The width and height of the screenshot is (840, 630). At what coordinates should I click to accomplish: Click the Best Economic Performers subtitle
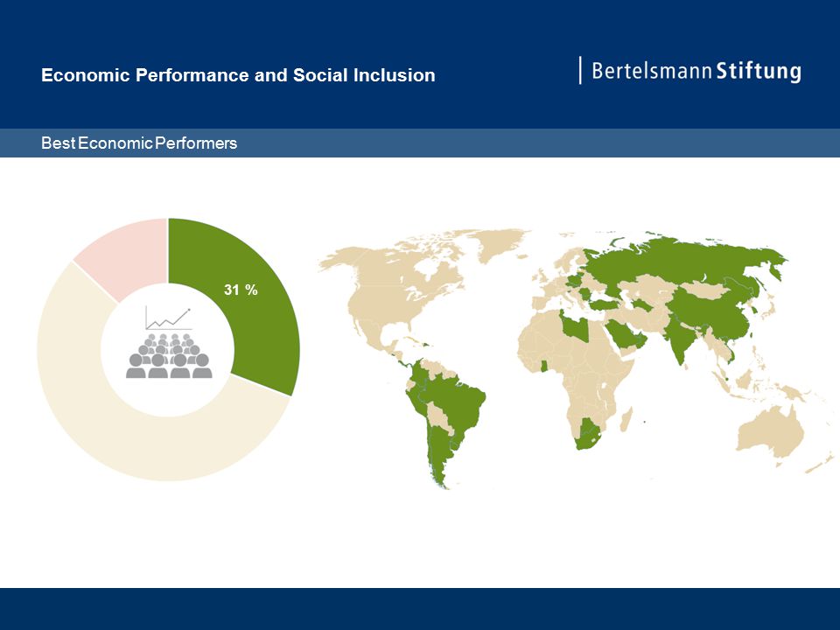coord(139,143)
